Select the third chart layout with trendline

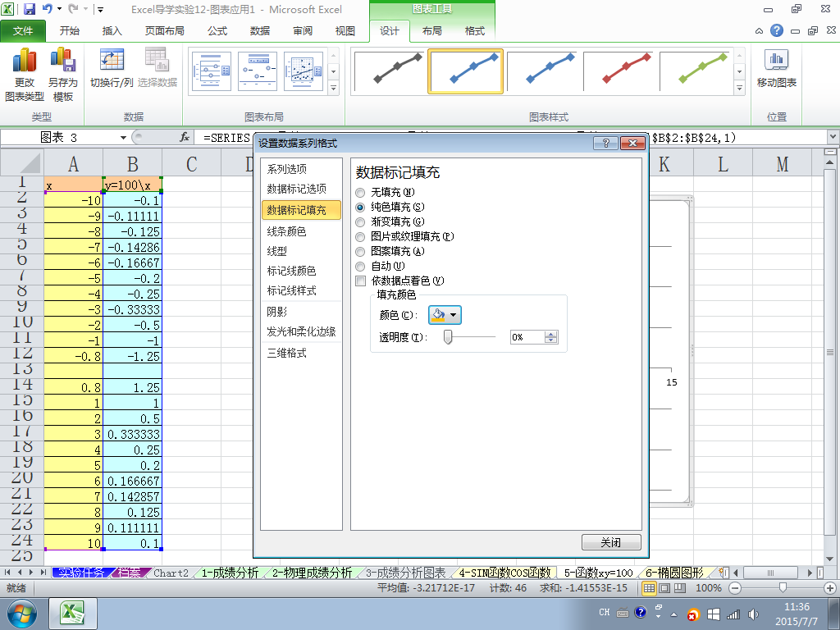click(304, 71)
